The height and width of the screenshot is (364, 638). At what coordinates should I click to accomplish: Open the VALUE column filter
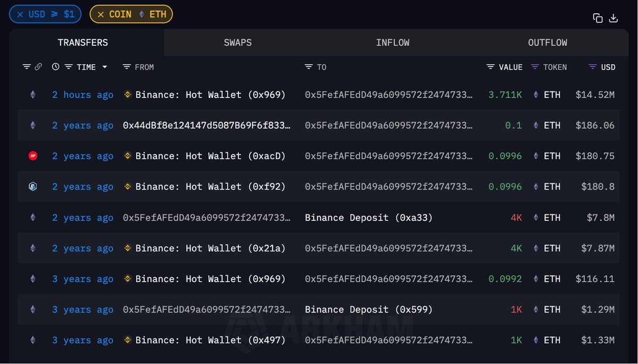pos(490,67)
